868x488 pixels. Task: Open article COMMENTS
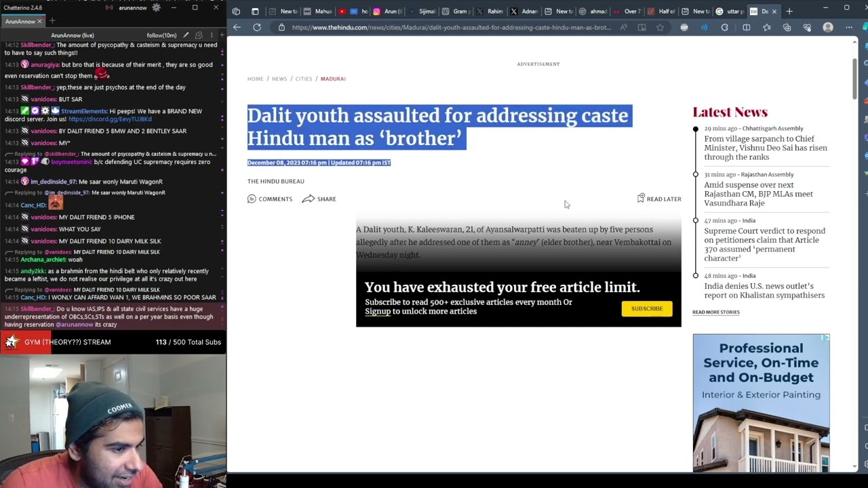(270, 199)
